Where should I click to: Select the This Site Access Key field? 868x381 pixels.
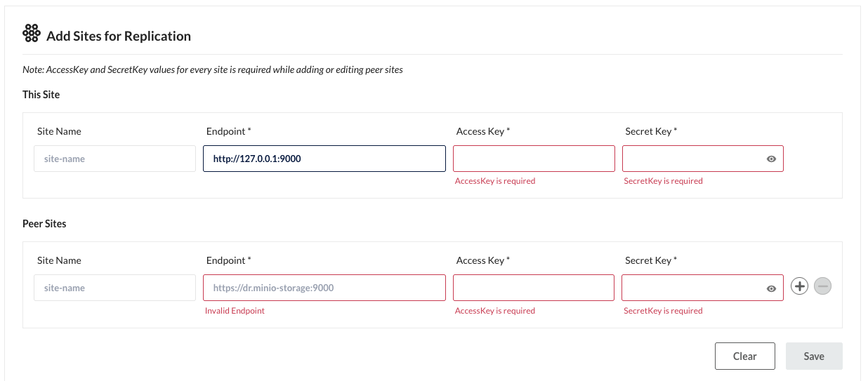coord(534,159)
